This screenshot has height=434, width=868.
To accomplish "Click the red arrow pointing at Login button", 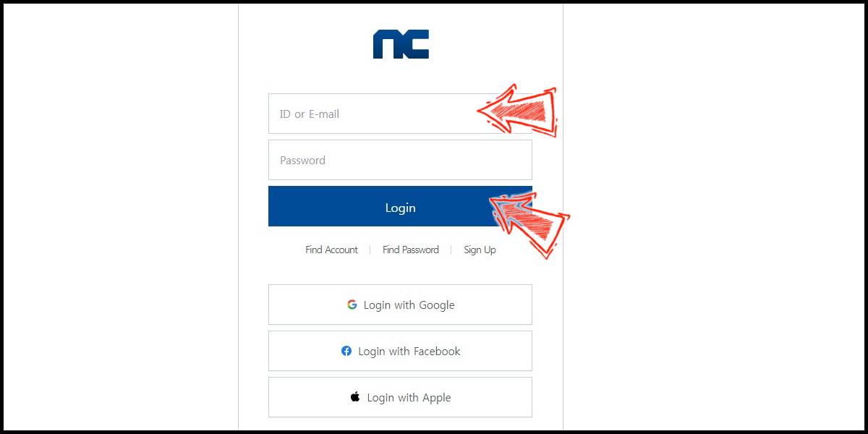I will point(531,221).
